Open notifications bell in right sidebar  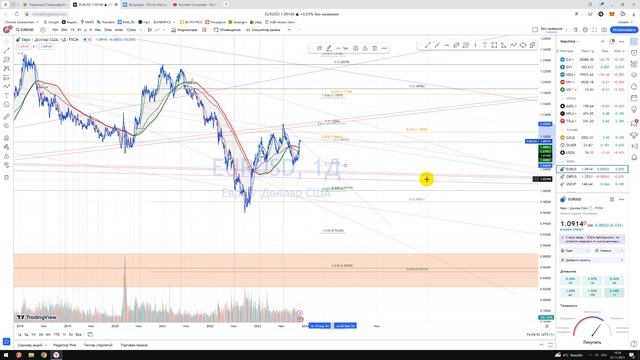[x=634, y=157]
